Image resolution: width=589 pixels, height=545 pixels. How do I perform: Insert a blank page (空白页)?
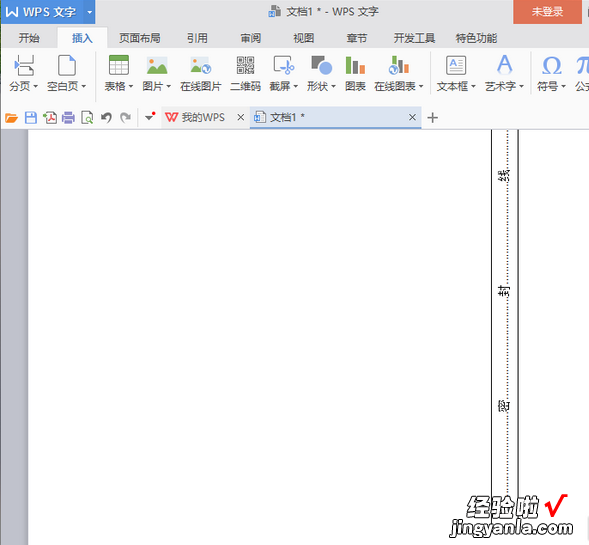coord(66,72)
